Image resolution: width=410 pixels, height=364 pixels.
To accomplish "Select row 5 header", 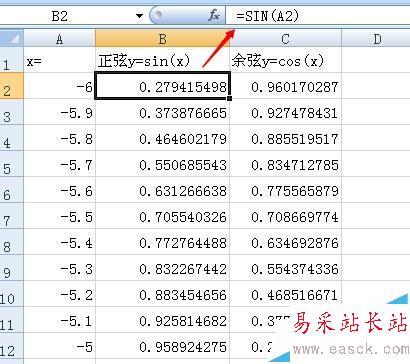I will point(12,164).
